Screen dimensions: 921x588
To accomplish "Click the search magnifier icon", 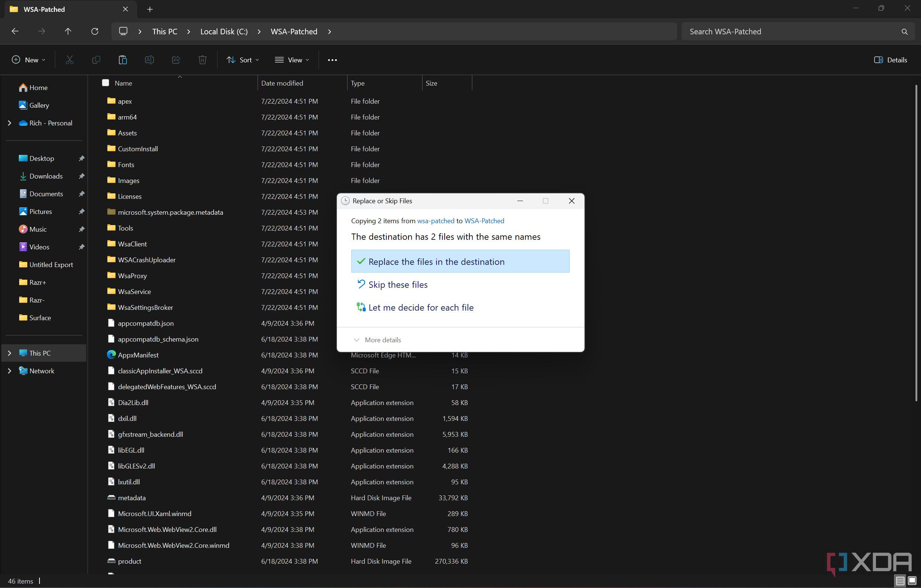I will [x=904, y=32].
